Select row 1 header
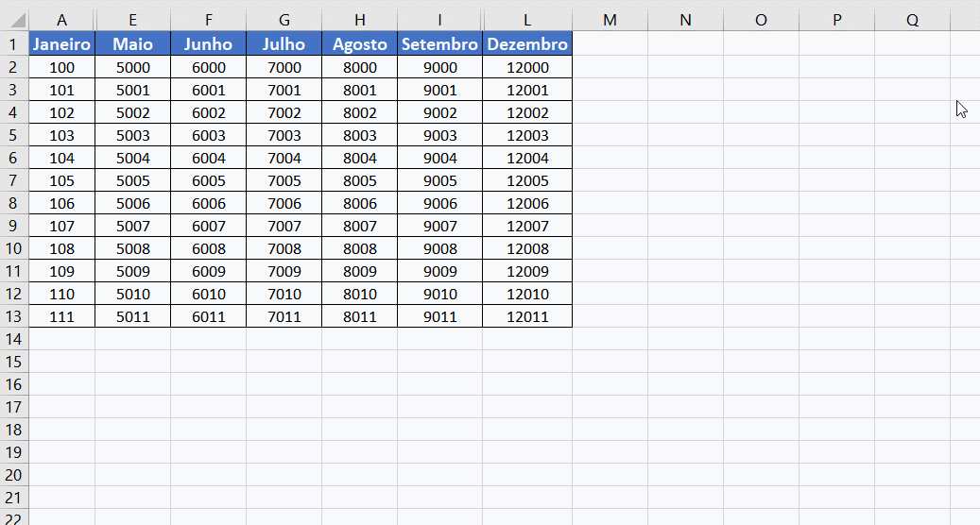The width and height of the screenshot is (980, 525). [13, 44]
